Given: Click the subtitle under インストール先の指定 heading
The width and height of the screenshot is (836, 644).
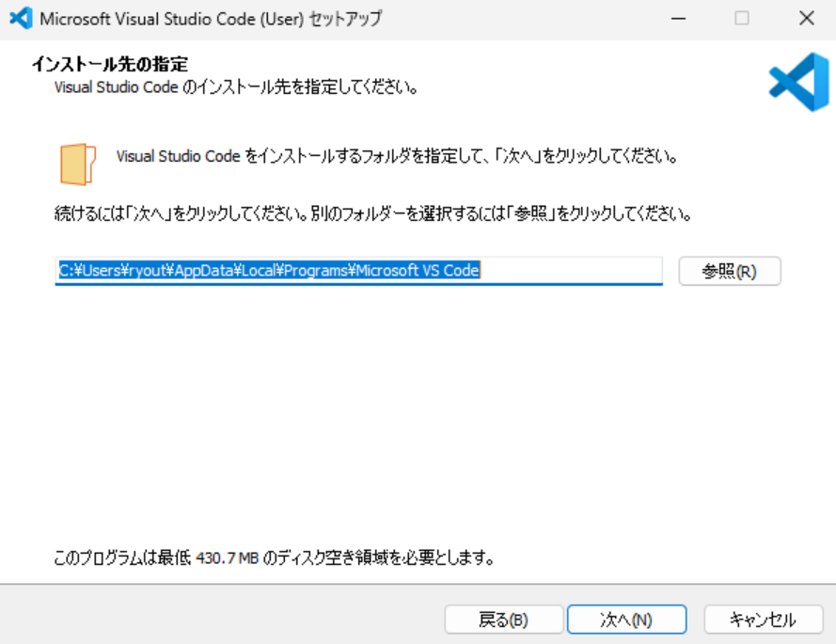Looking at the screenshot, I should click(235, 88).
